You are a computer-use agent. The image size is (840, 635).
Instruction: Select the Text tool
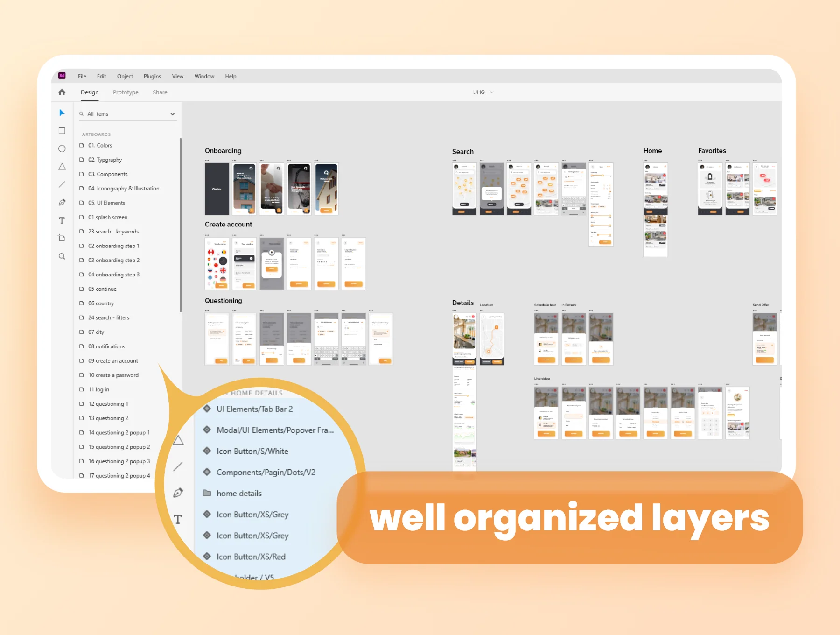pyautogui.click(x=62, y=220)
